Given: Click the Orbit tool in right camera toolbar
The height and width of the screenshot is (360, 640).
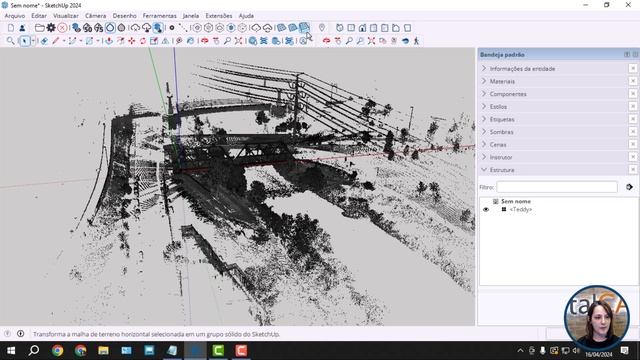Looking at the screenshot, I should (x=326, y=41).
